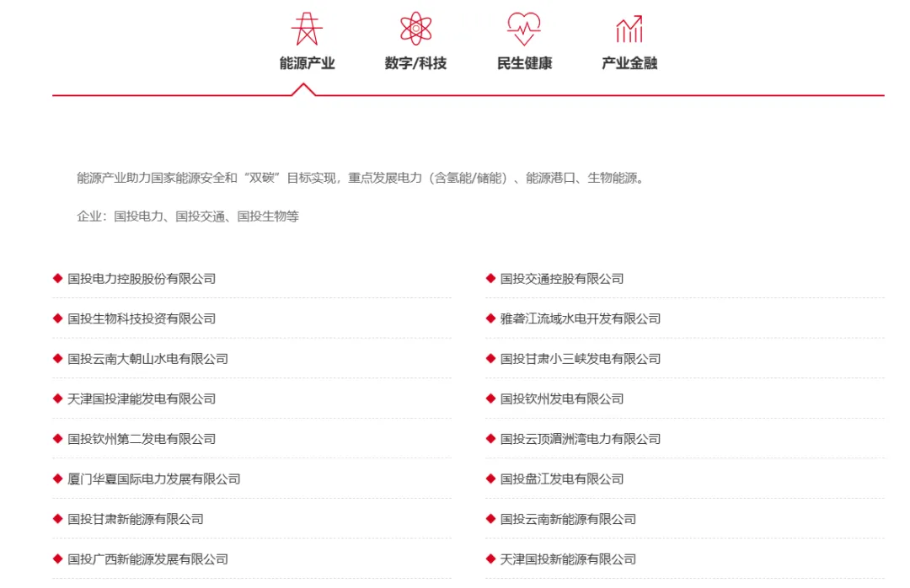This screenshot has width=910, height=588.
Task: Click the red diamond bullet beside 国投电力控股股份有限公司
Action: (x=57, y=279)
